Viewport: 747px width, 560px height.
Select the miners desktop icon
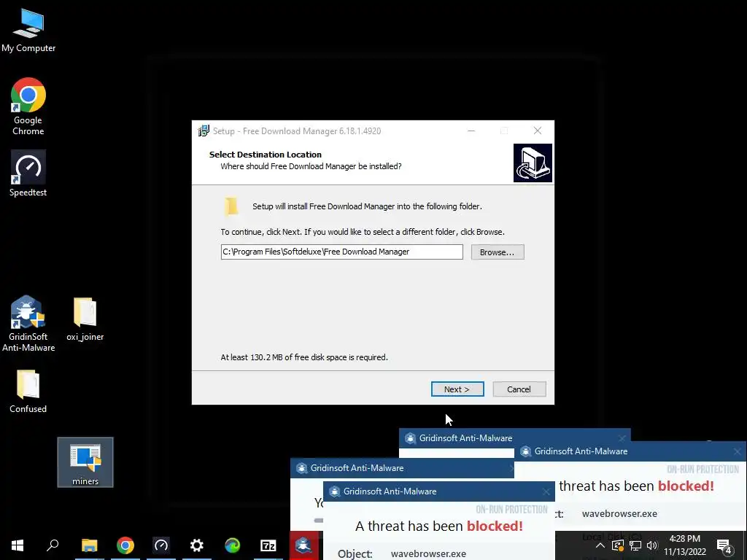(x=85, y=462)
